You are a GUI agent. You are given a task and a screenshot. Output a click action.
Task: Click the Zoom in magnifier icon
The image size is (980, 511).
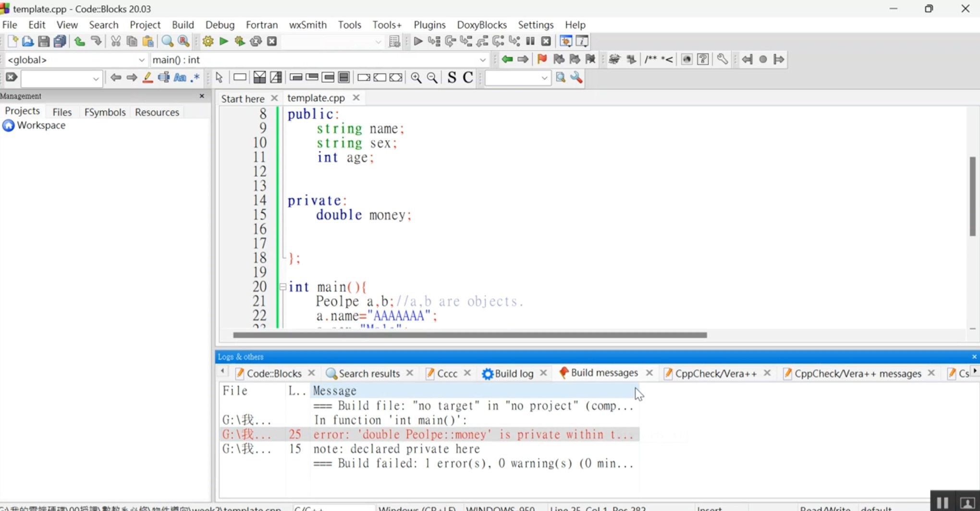point(416,78)
